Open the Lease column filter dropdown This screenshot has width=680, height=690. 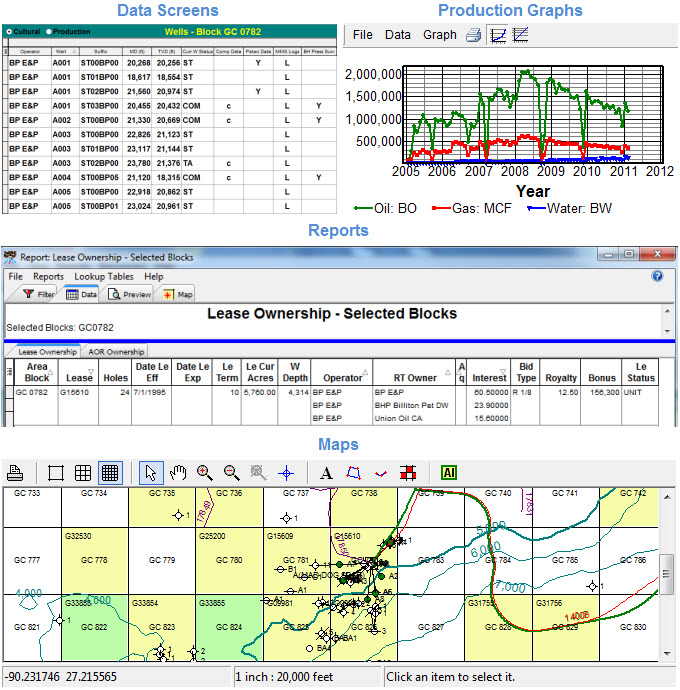tap(91, 371)
